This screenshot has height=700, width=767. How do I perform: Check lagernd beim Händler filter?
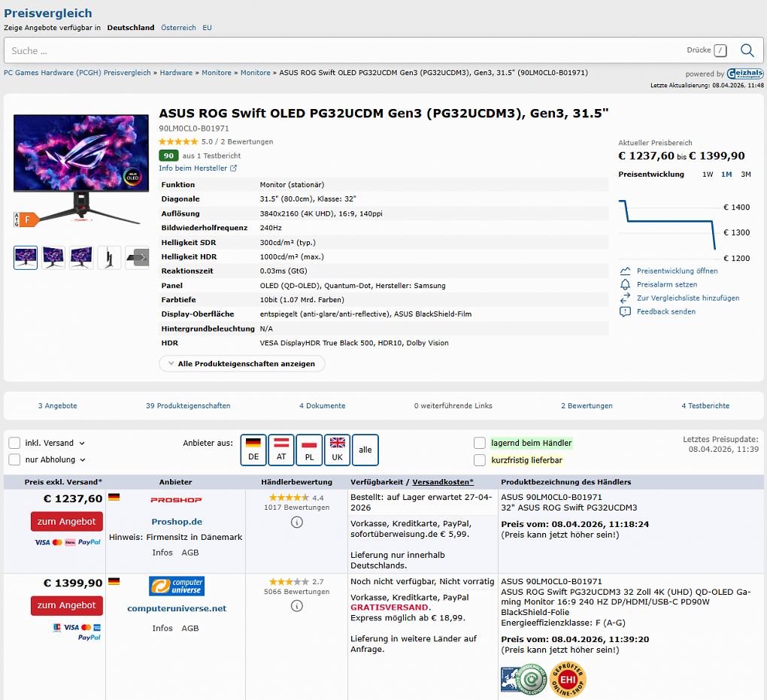click(x=480, y=443)
